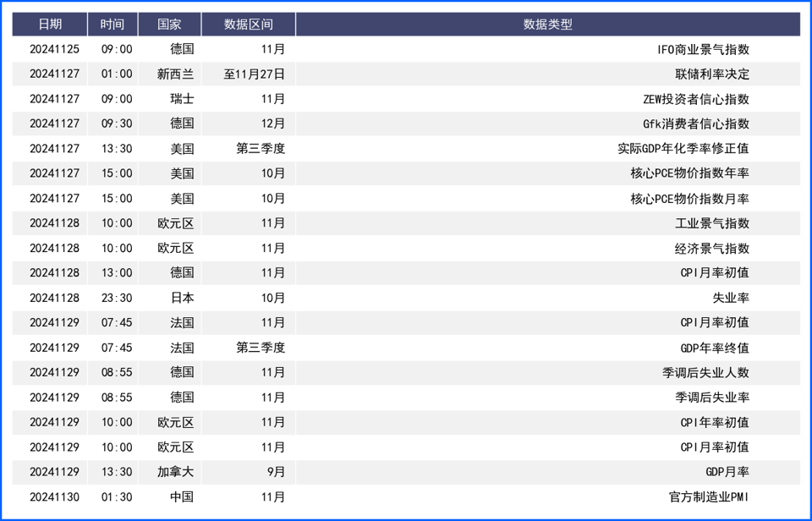
Task: Click the 数据类型 column header
Action: pyautogui.click(x=548, y=25)
